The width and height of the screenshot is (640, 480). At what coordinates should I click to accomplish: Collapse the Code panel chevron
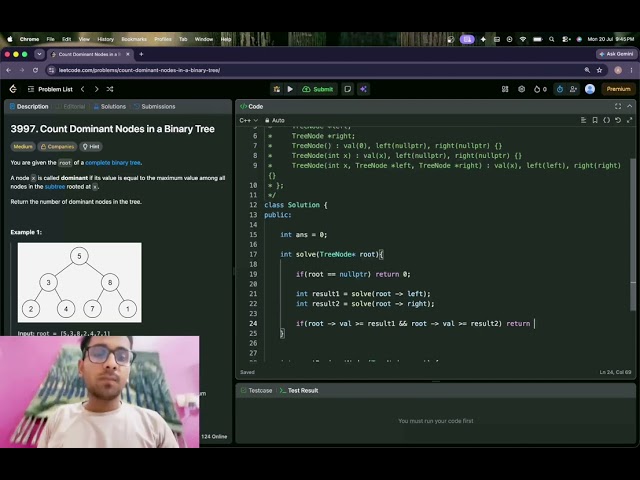click(x=629, y=106)
